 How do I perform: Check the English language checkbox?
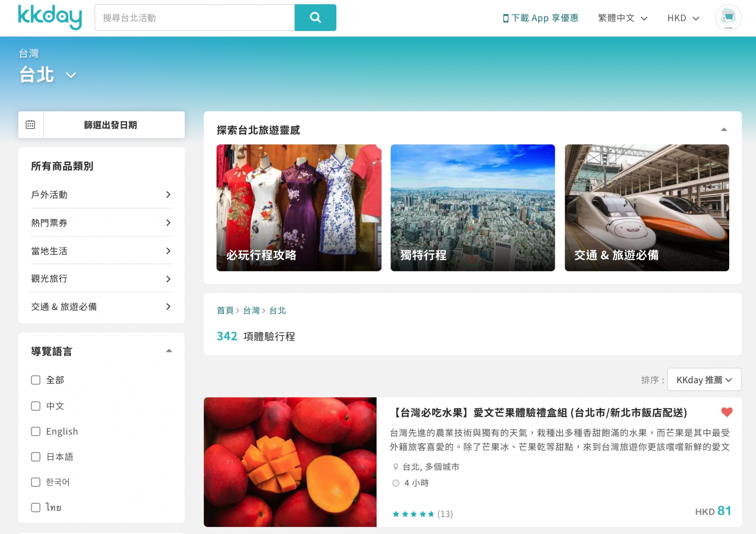pos(36,431)
